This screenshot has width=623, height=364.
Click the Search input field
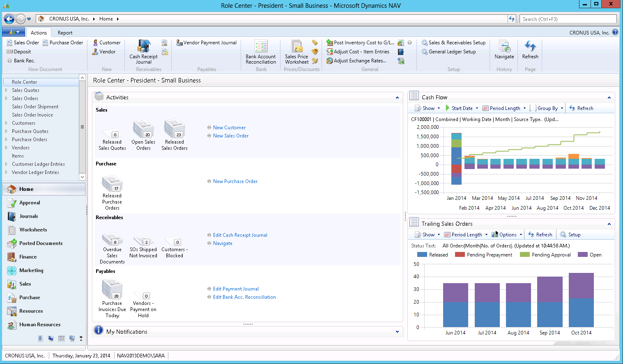click(568, 19)
